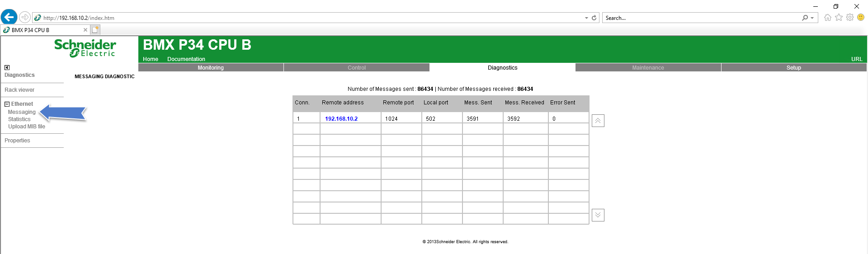Click the Conn. column header
The height and width of the screenshot is (254, 868).
302,103
